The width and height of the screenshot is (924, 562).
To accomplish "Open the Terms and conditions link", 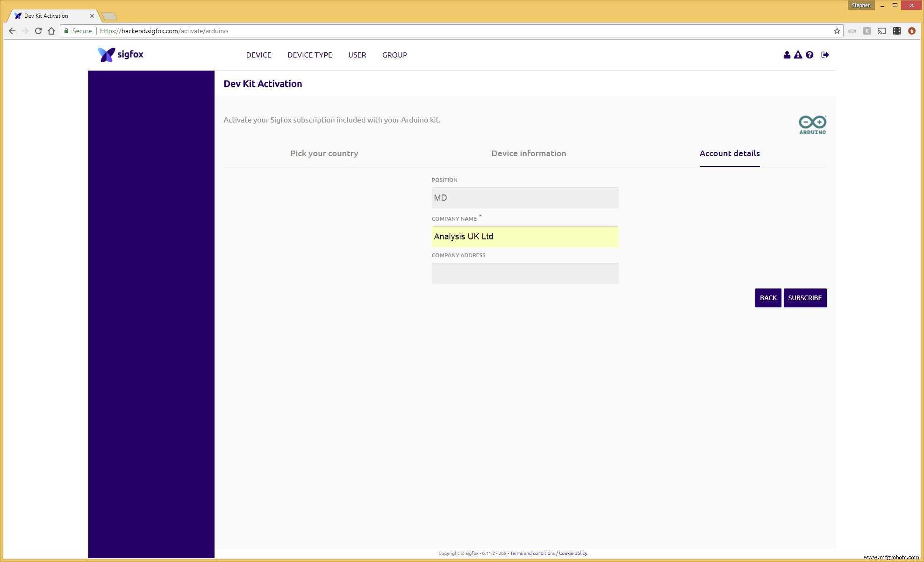I will (532, 553).
